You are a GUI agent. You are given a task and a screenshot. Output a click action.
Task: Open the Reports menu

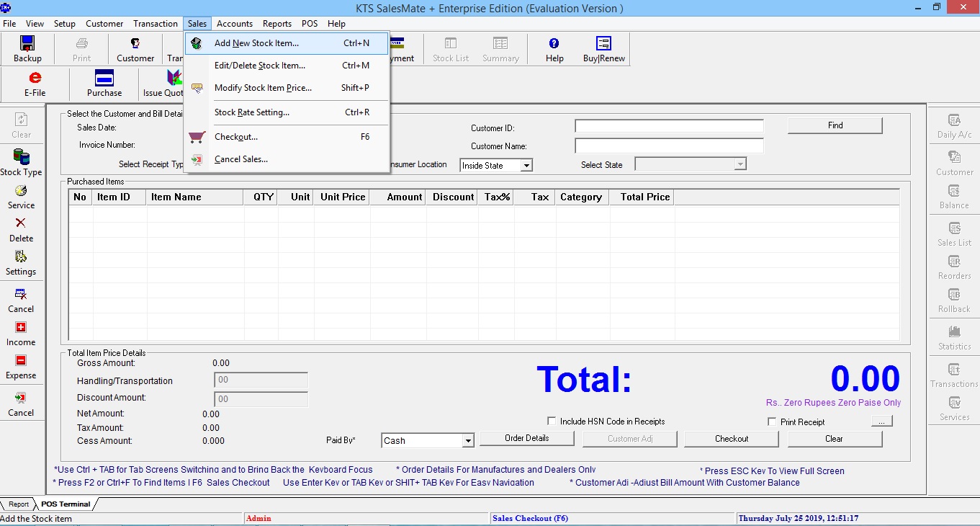(x=277, y=24)
